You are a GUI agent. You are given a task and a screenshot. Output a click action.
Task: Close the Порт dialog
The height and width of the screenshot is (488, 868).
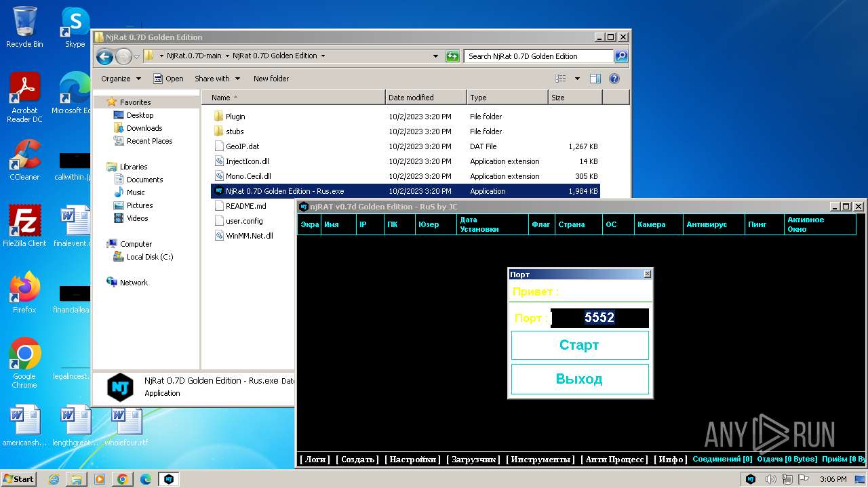[x=647, y=274]
